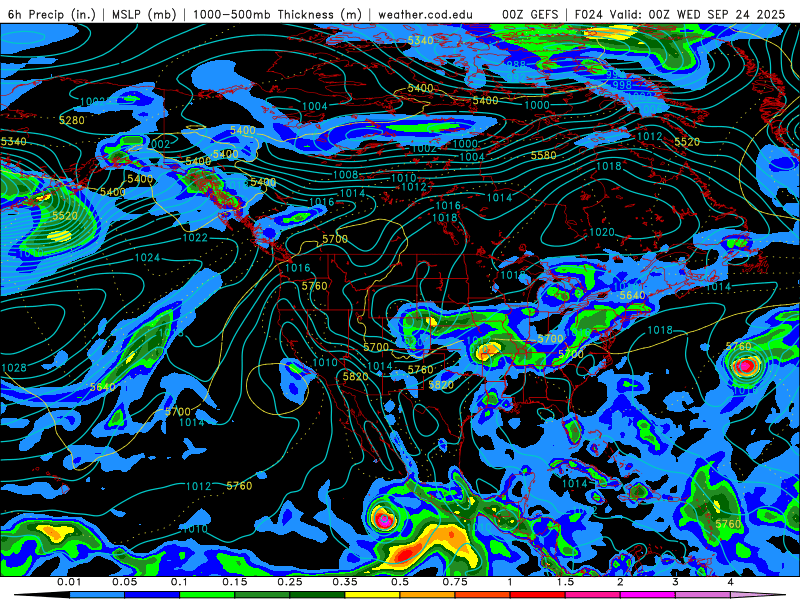Pick the yellow legend swatch below 0.35
Image resolution: width=800 pixels, height=600 pixels.
pyautogui.click(x=372, y=595)
